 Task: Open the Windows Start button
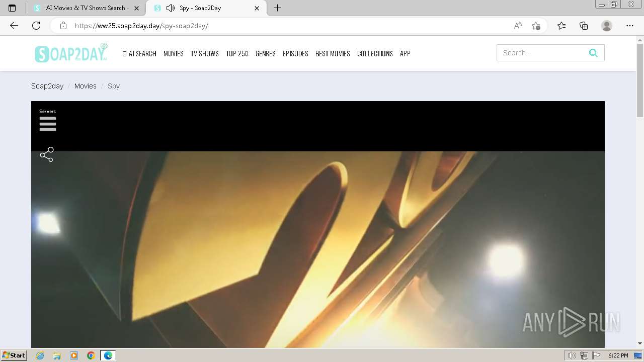(14, 355)
